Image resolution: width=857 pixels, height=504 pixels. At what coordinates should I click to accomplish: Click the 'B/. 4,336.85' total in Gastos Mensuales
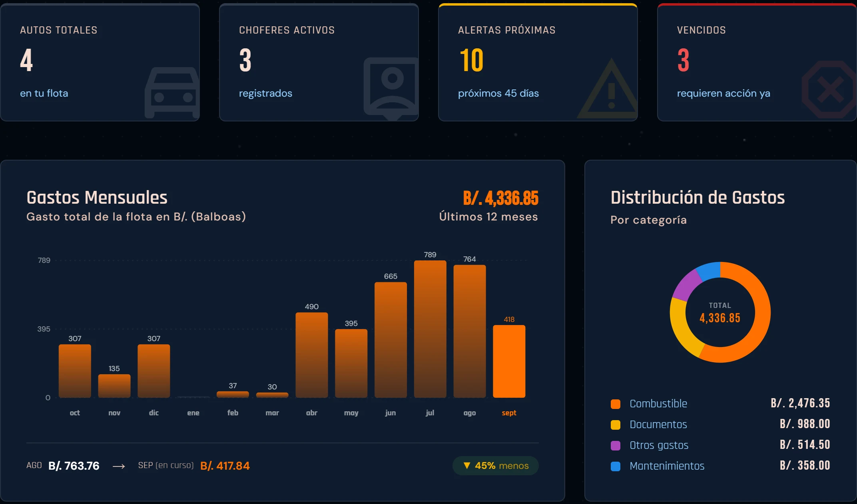pyautogui.click(x=500, y=198)
